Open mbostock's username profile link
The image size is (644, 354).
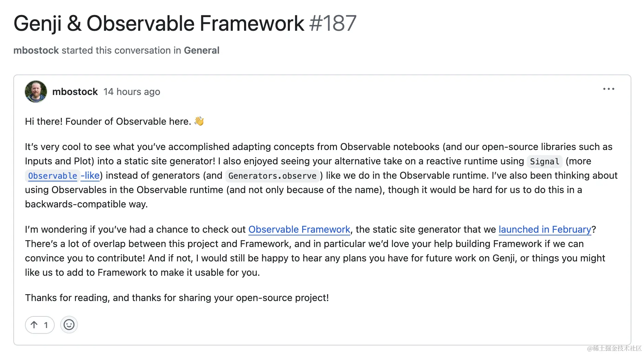[75, 92]
